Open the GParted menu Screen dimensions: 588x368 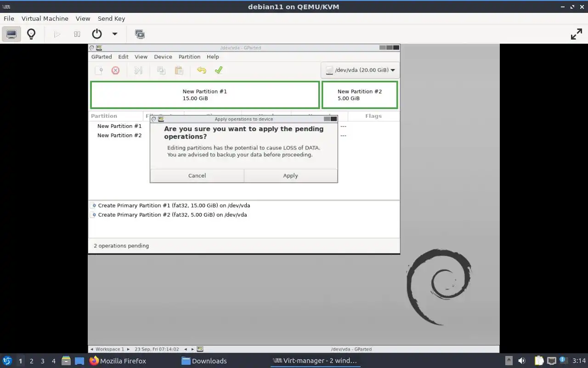click(x=102, y=57)
